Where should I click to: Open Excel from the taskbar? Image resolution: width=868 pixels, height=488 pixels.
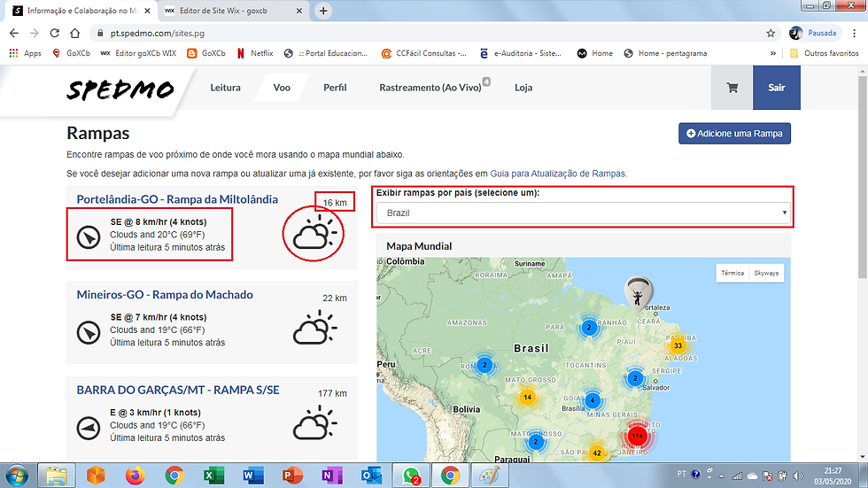tap(213, 476)
